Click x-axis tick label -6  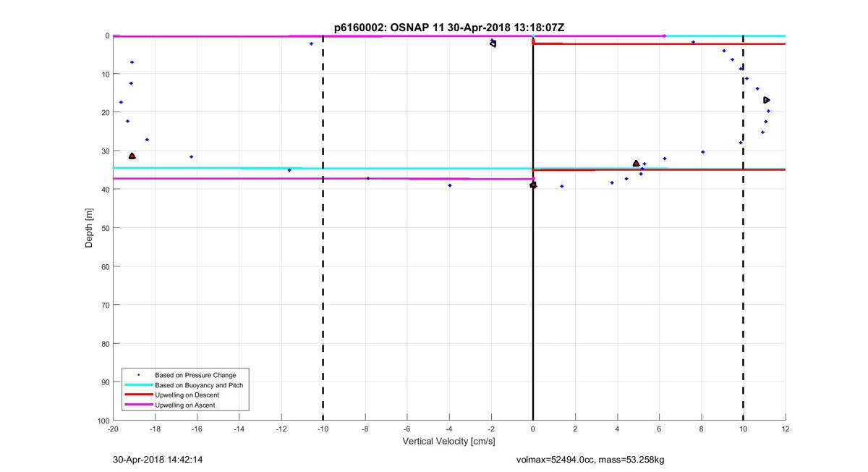[407, 429]
